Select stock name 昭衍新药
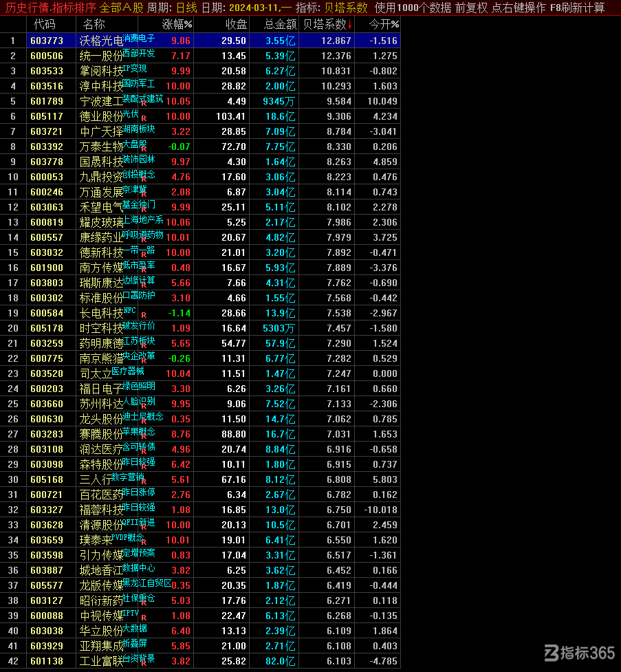This screenshot has height=672, width=621. coord(101,601)
